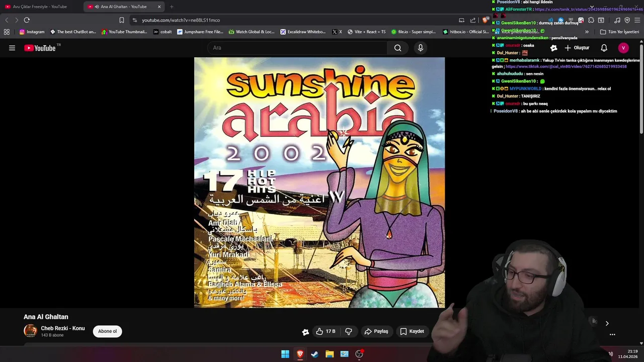The image size is (644, 362).
Task: Open the Brave VPN shield icon
Action: (627, 20)
